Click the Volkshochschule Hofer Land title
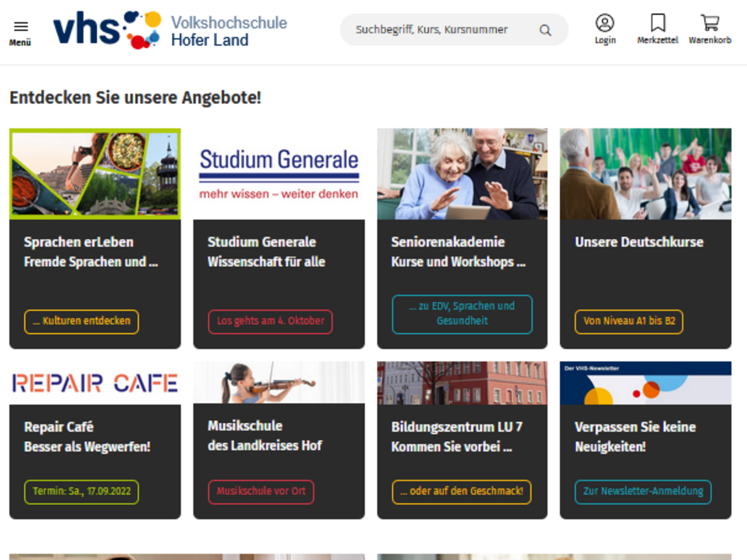This screenshot has height=560, width=747. click(229, 31)
